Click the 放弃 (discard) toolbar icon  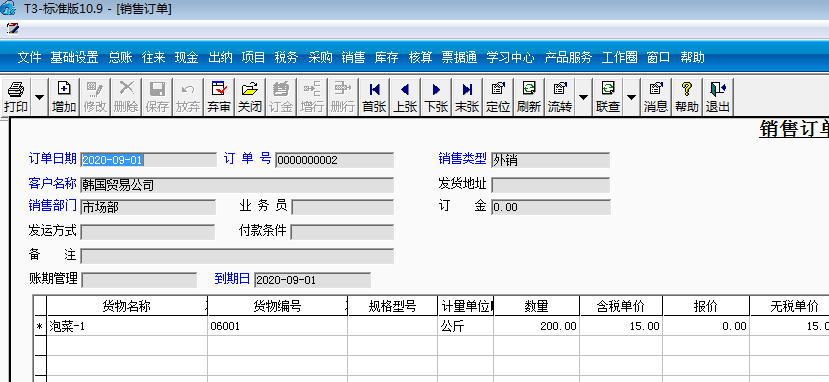pos(188,97)
